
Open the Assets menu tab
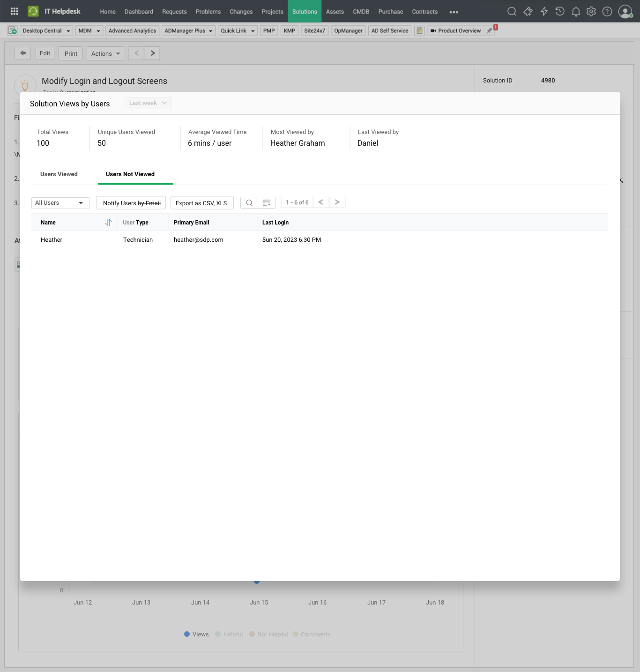point(335,12)
